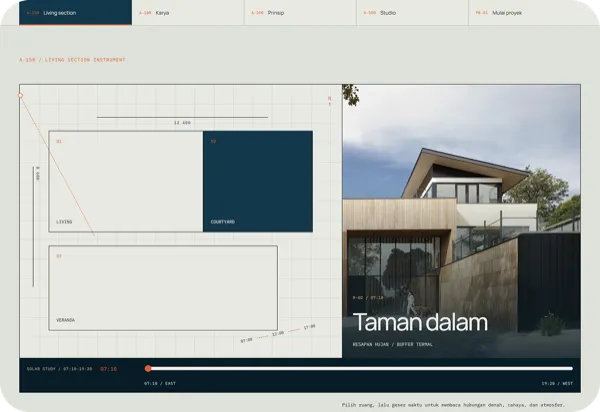
Task: Click the 01 number in Living block
Action: tap(59, 142)
